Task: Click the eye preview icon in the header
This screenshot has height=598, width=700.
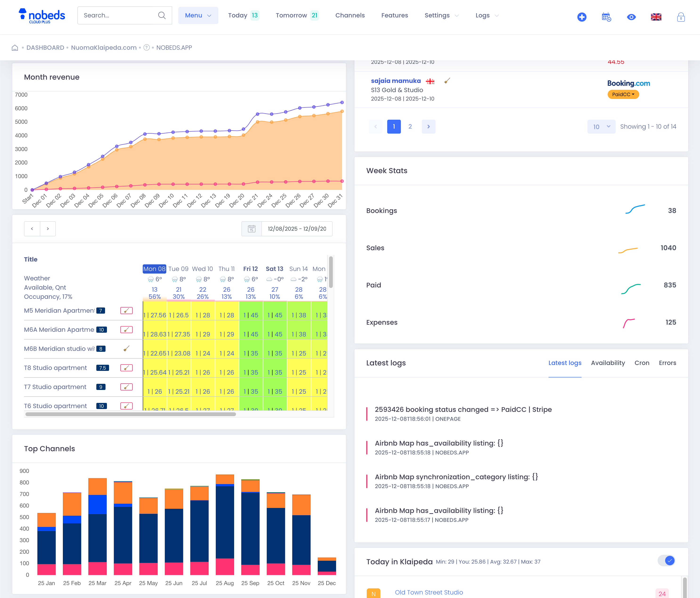Action: coord(631,17)
